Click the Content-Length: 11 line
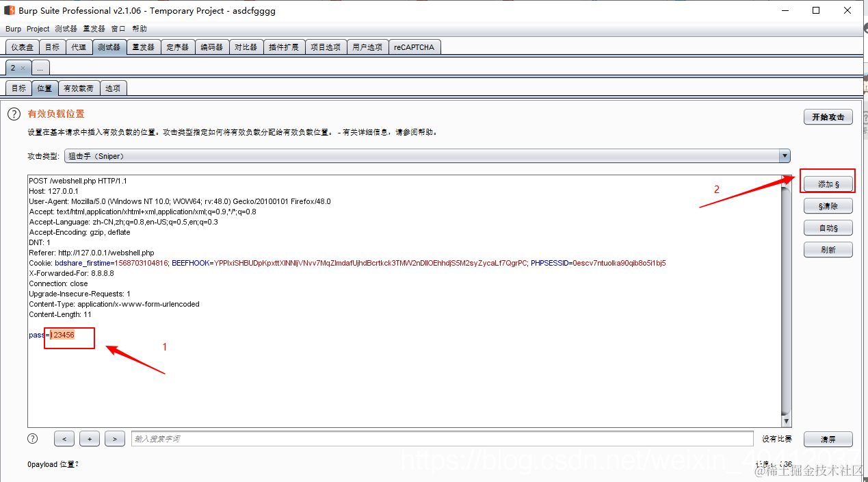Viewport: 868px width, 482px height. point(60,314)
